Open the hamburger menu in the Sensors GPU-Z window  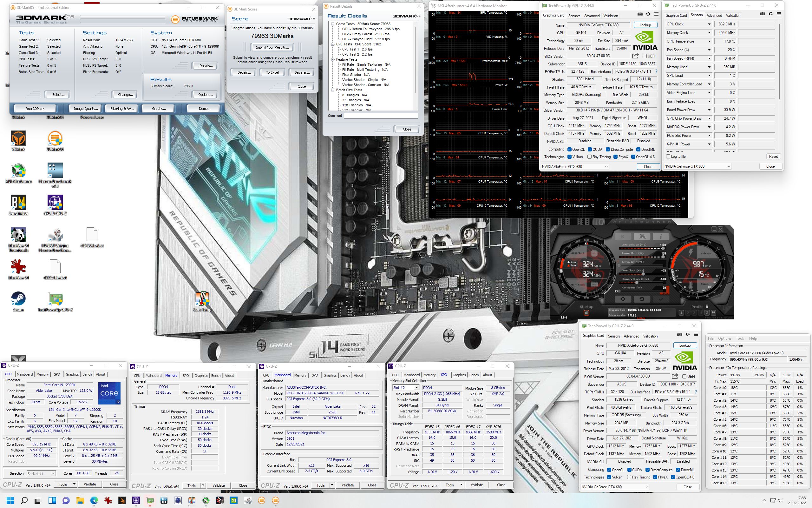click(779, 14)
